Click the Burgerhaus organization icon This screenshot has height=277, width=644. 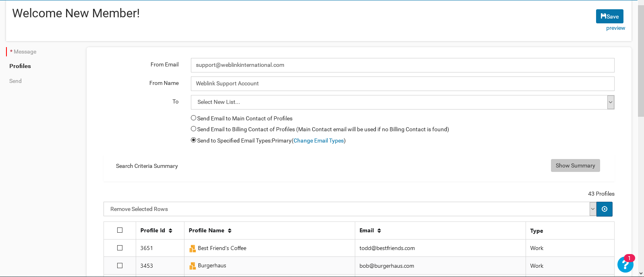193,266
